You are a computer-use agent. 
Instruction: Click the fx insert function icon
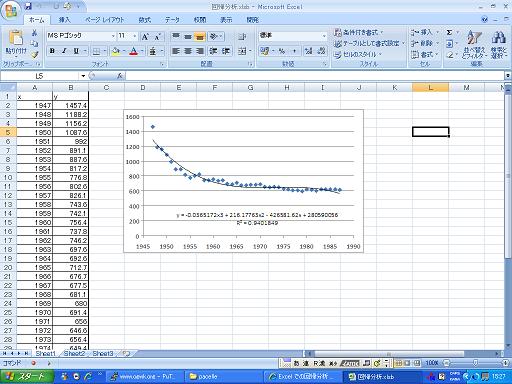click(120, 76)
